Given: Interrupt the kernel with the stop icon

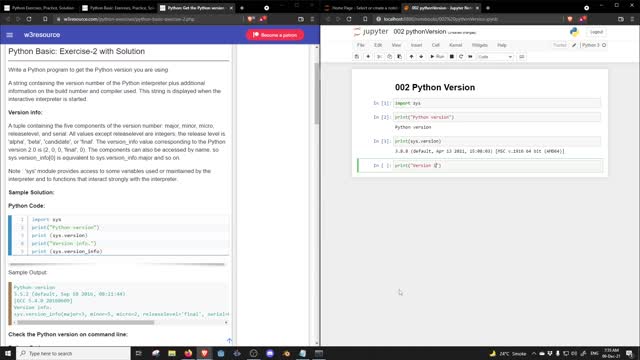Looking at the screenshot, I should click(451, 57).
